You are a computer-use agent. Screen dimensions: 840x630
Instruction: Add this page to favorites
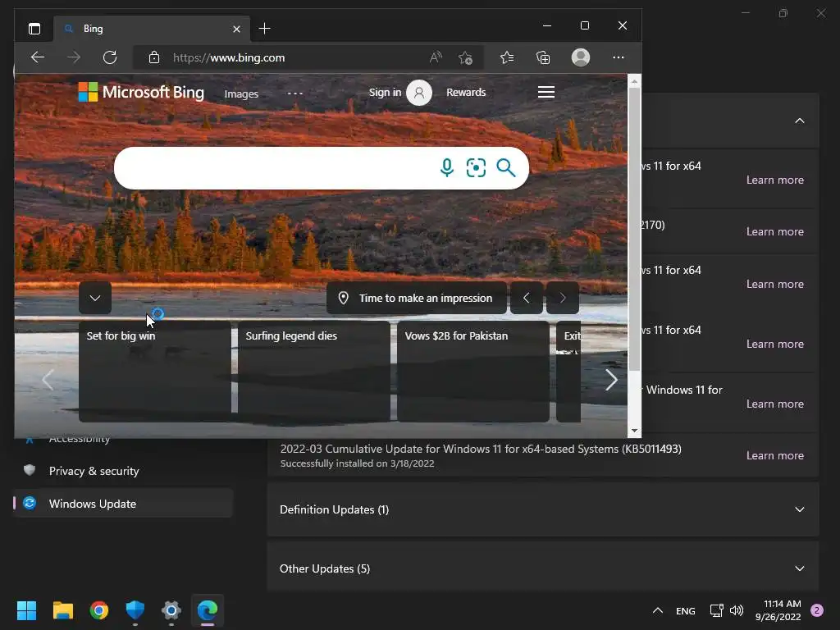pos(465,57)
